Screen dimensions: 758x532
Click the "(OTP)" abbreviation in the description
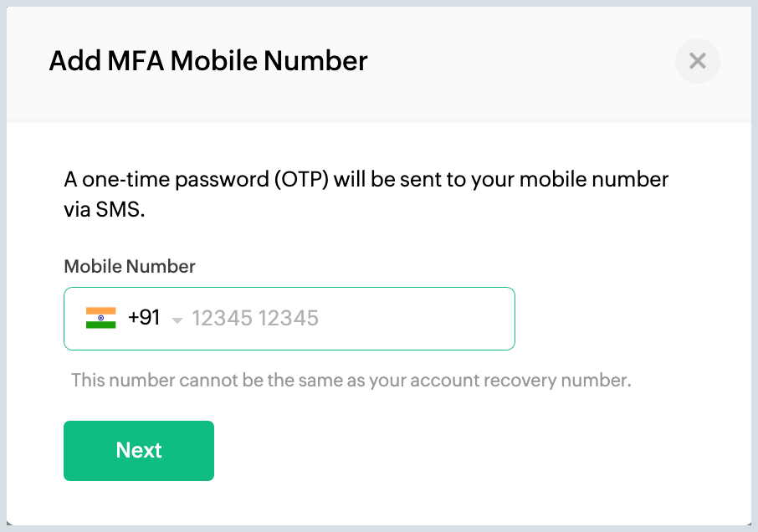(300, 180)
